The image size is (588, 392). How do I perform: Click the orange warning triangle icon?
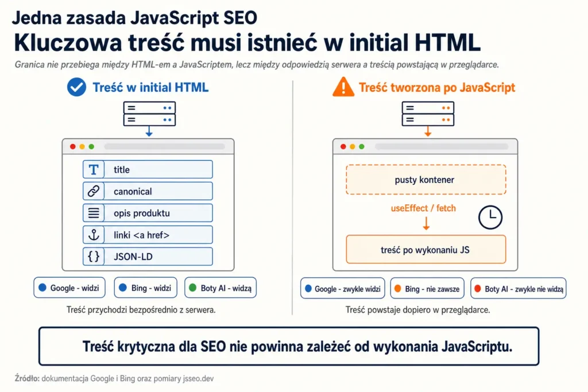343,87
